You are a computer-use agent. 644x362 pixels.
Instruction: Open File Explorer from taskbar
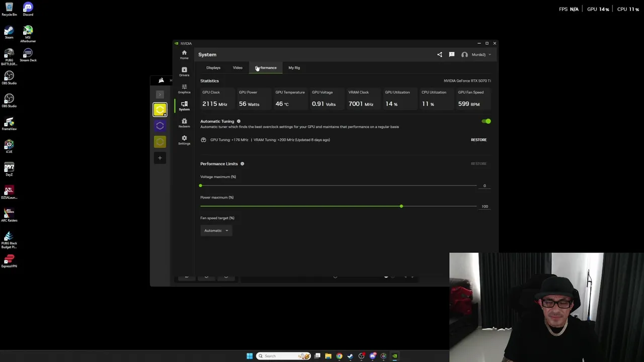(x=328, y=356)
